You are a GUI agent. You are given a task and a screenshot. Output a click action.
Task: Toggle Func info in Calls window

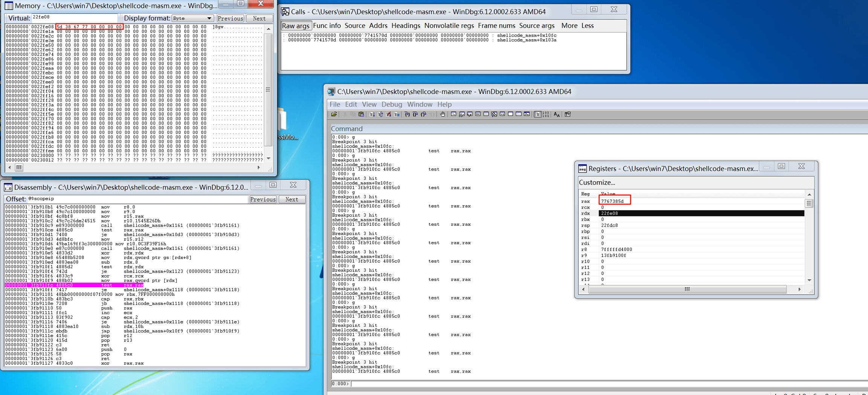[327, 26]
